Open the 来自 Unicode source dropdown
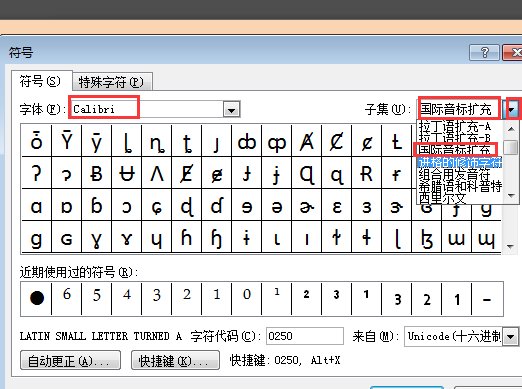Image resolution: width=522 pixels, height=389 pixels. tap(511, 336)
